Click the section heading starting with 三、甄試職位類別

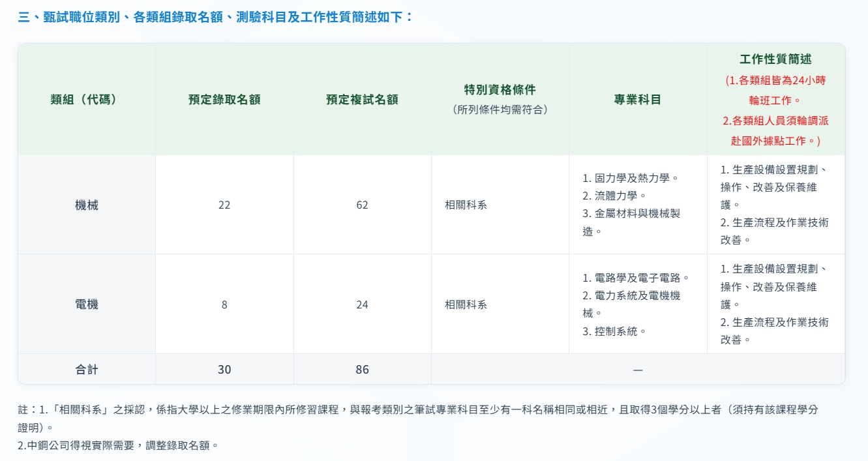[x=215, y=18]
